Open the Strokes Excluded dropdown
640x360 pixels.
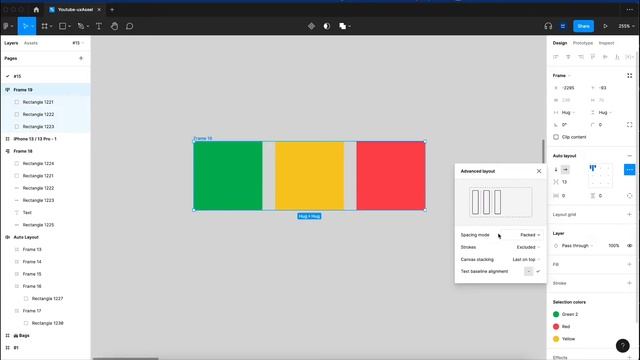point(528,247)
